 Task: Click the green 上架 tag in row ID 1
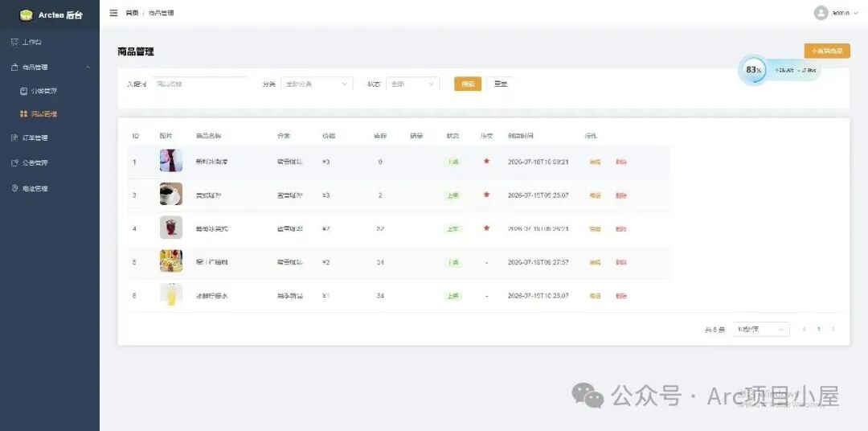click(452, 162)
